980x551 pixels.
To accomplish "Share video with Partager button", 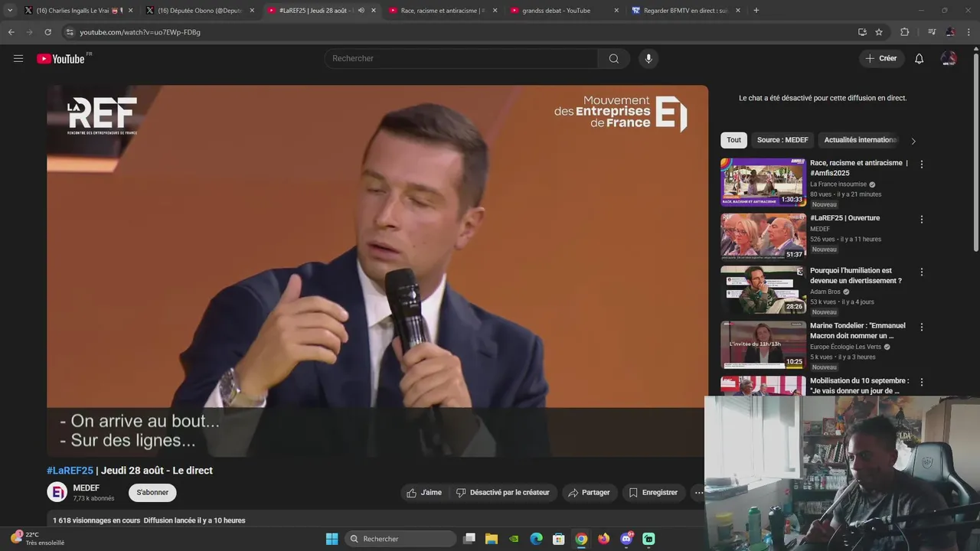I will tap(589, 493).
